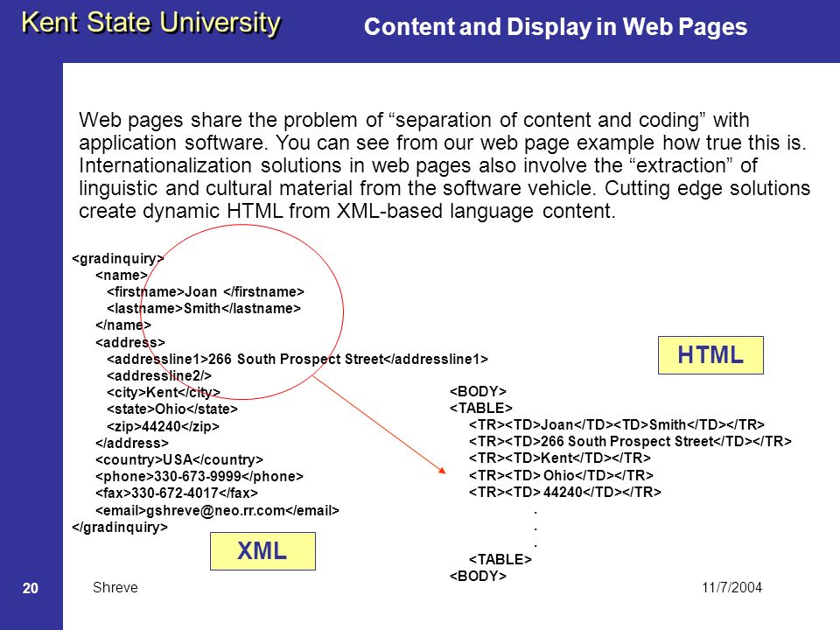
Task: Select the yellow XML label box
Action: point(262,551)
